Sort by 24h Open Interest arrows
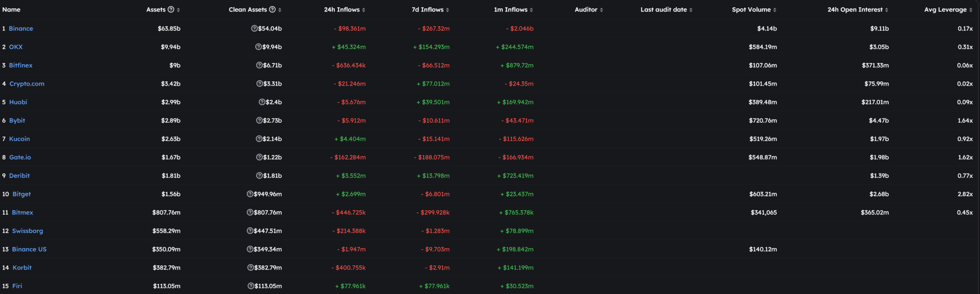This screenshot has height=294, width=980. 887,10
